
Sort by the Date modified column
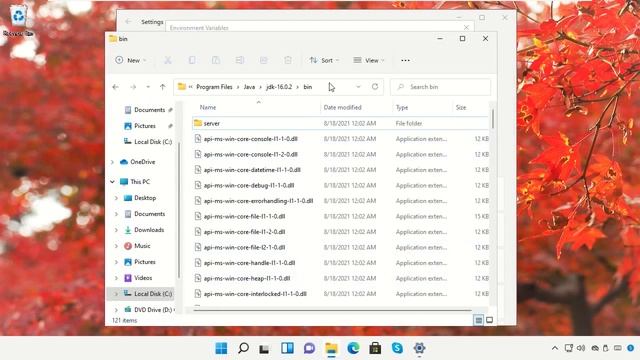point(342,107)
